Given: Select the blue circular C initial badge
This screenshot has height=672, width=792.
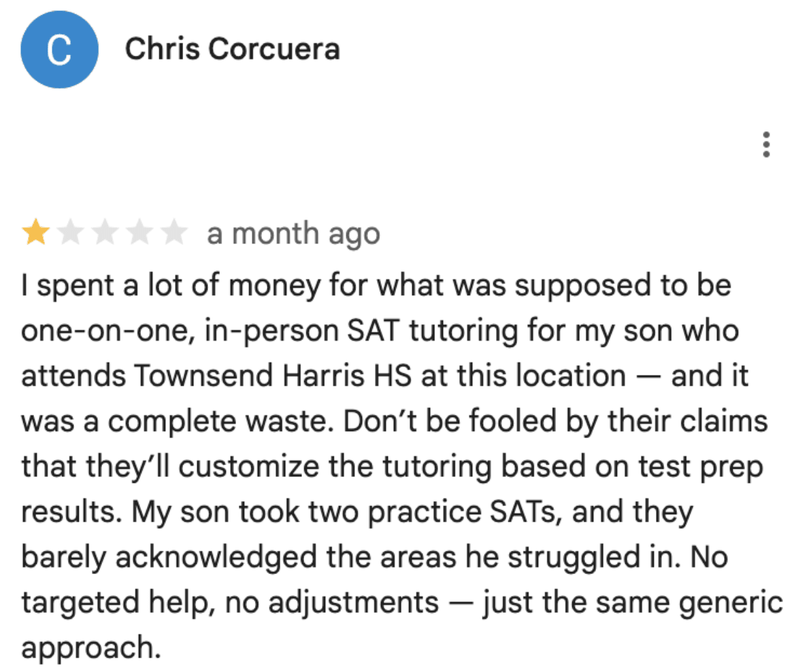Looking at the screenshot, I should click(59, 48).
